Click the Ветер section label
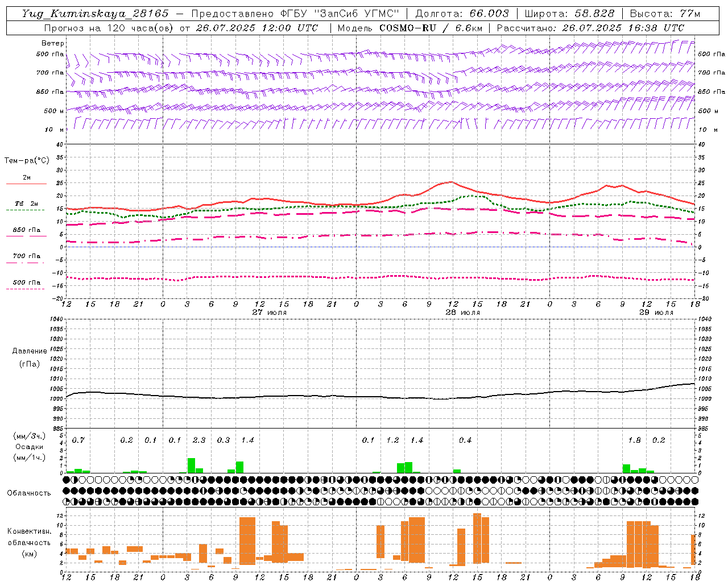 point(53,43)
